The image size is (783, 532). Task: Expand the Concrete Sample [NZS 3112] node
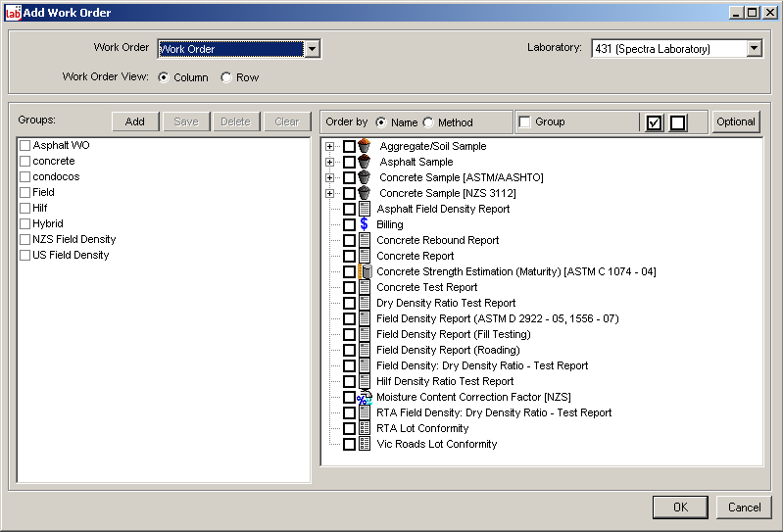pos(330,193)
